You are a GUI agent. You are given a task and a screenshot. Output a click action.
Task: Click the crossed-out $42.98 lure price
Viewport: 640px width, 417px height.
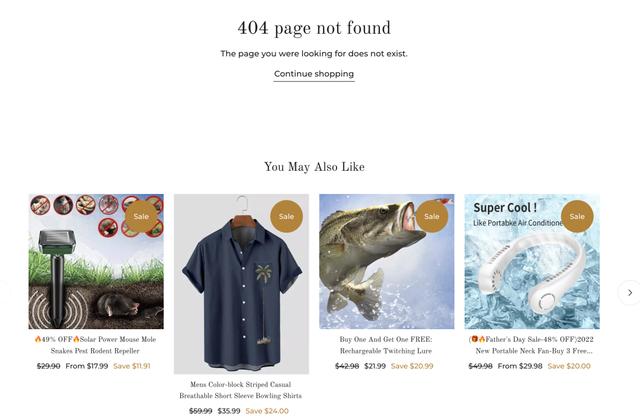347,366
